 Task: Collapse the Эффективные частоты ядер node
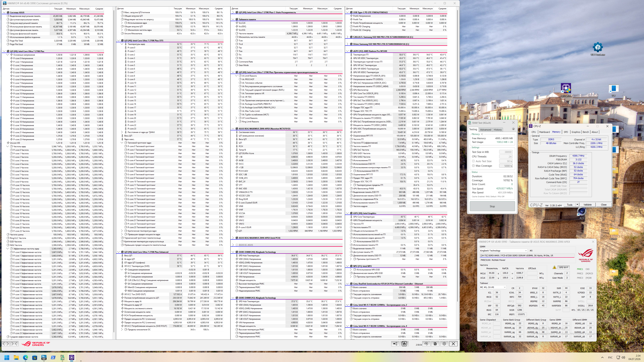pos(8,249)
